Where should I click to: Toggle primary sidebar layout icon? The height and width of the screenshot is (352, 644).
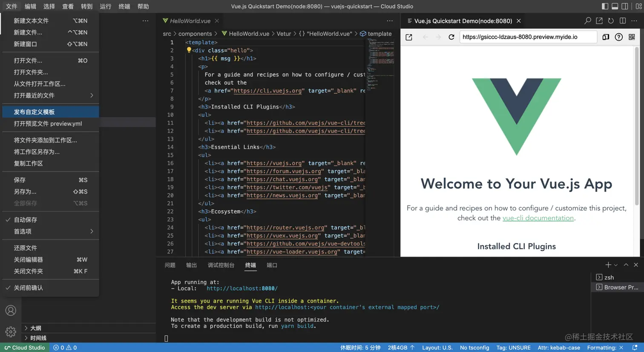point(605,6)
